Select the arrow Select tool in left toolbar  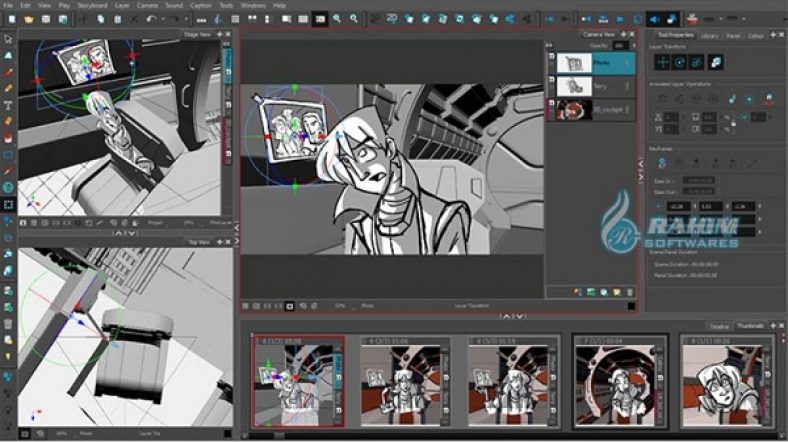(x=8, y=39)
